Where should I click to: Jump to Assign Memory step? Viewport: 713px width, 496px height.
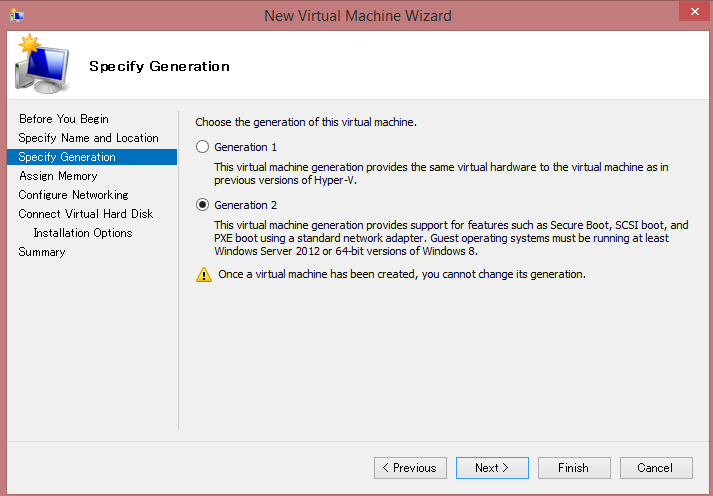point(58,176)
